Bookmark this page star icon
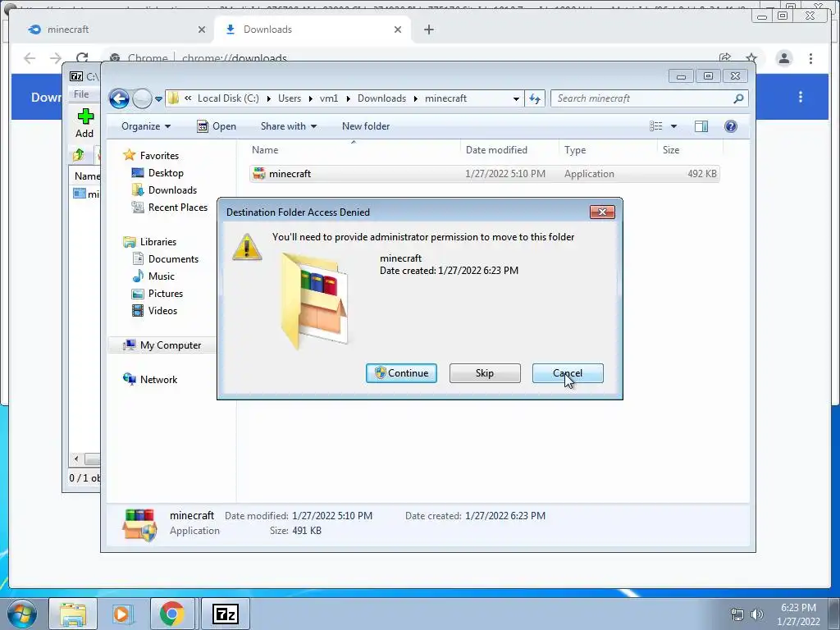The width and height of the screenshot is (840, 630). (x=751, y=58)
